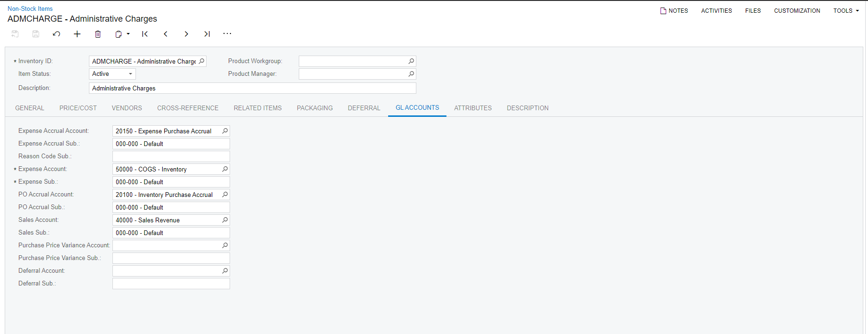
Task: Add a new record with plus icon
Action: coord(77,34)
